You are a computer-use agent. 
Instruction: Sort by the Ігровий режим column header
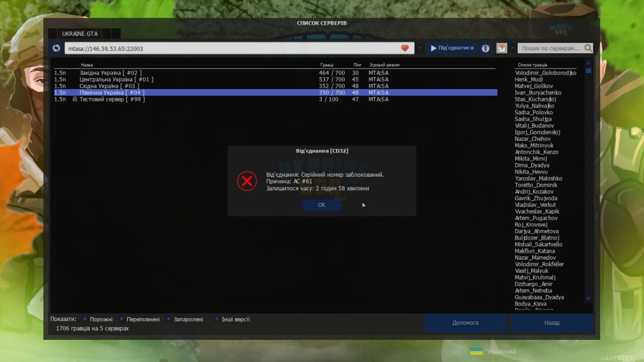pos(384,65)
